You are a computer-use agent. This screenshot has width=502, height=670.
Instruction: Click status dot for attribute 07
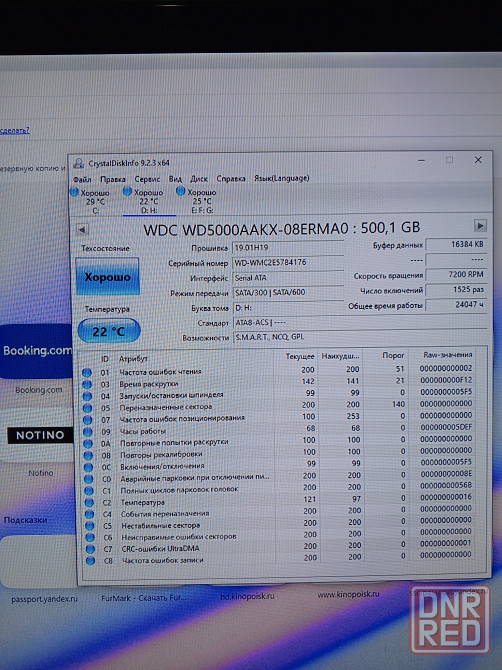point(88,420)
